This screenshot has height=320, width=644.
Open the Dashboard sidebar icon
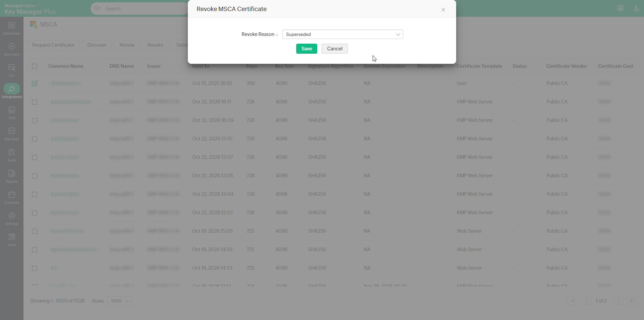12,28
